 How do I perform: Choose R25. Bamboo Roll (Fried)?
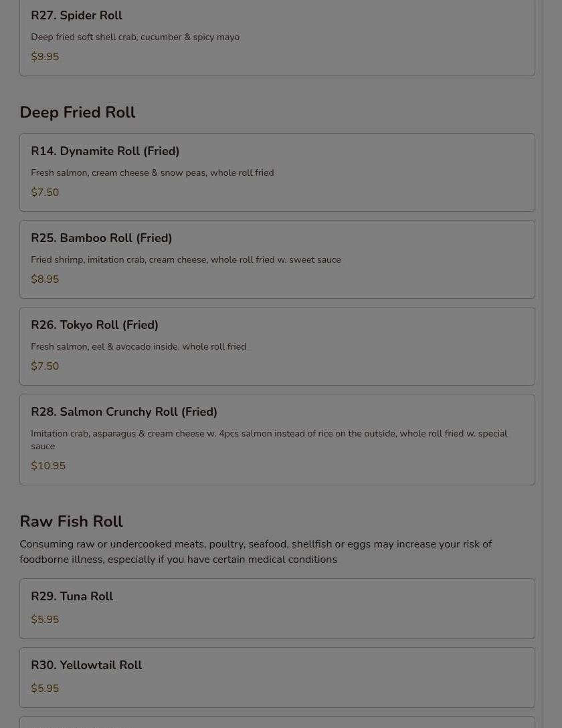point(277,259)
